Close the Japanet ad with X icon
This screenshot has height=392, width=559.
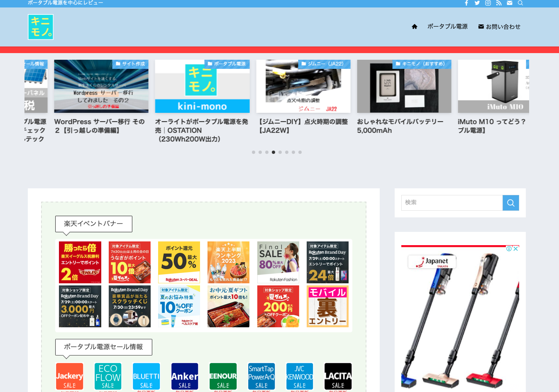click(516, 249)
